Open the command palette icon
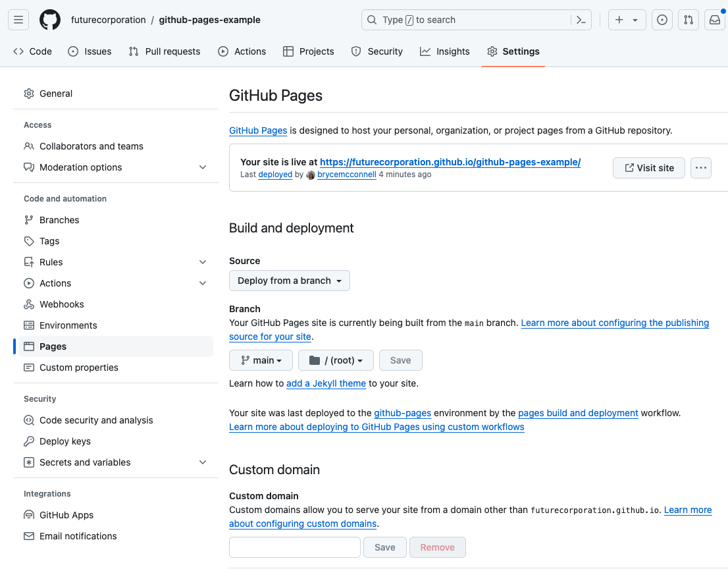The image size is (728, 571). 581,20
